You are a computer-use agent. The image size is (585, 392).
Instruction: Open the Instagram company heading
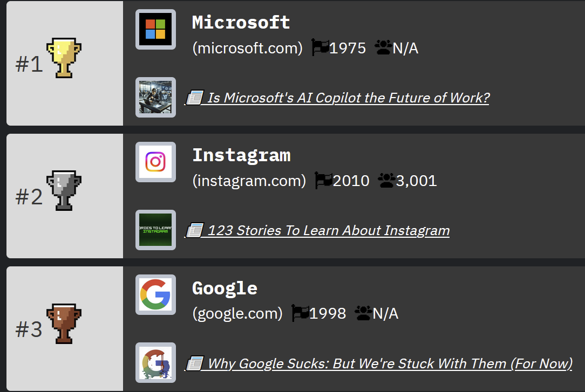(241, 155)
